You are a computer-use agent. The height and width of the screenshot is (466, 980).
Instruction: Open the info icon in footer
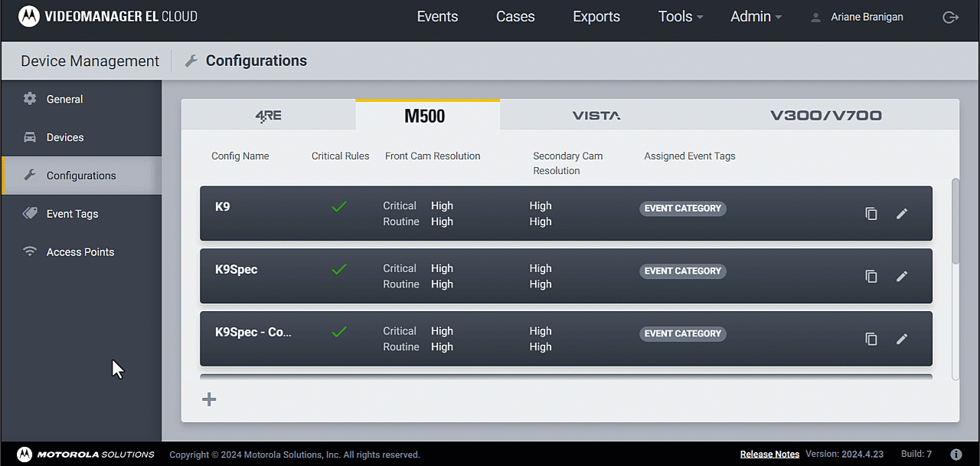[x=955, y=455]
